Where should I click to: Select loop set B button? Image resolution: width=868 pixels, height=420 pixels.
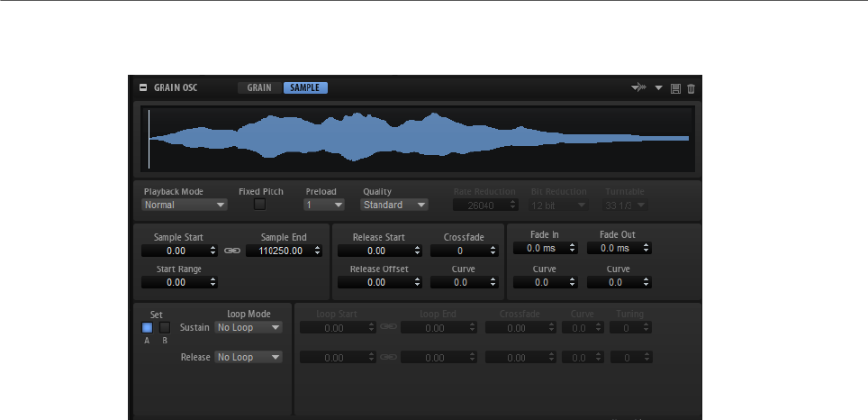[165, 327]
